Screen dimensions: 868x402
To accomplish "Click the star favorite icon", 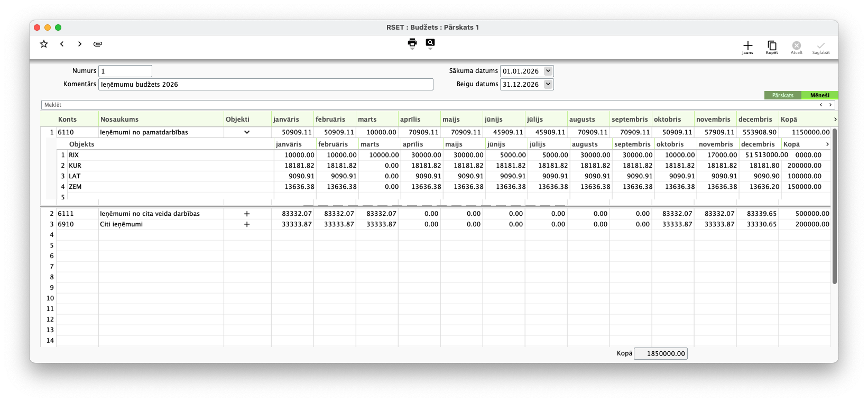I will (44, 44).
